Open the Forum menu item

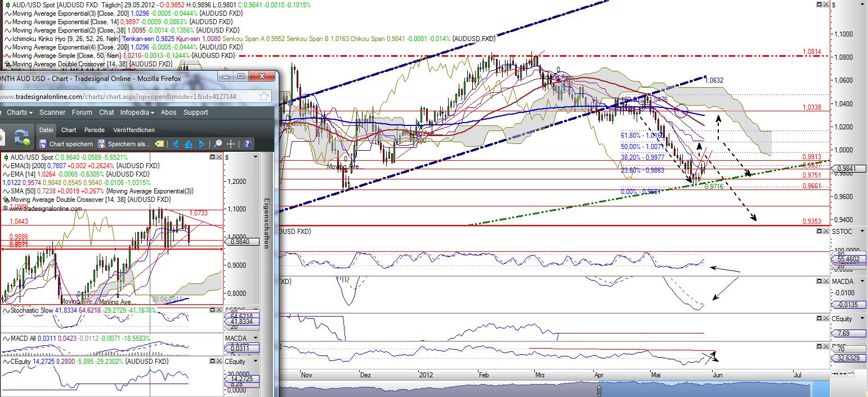coord(82,112)
